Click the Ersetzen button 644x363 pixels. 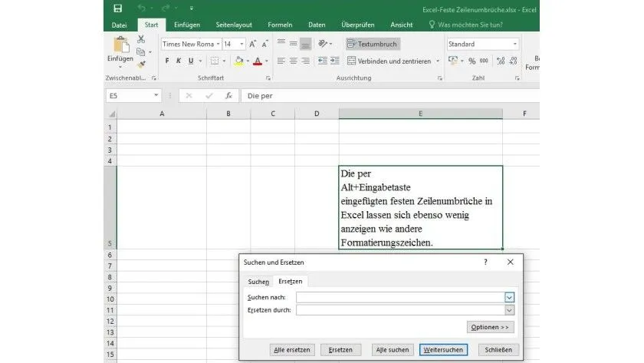pyautogui.click(x=340, y=350)
